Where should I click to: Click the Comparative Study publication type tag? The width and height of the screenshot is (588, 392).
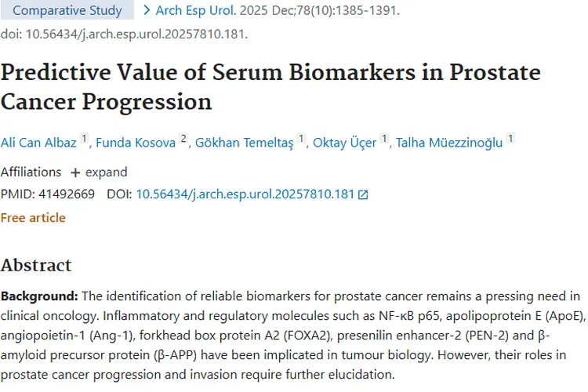click(x=67, y=11)
